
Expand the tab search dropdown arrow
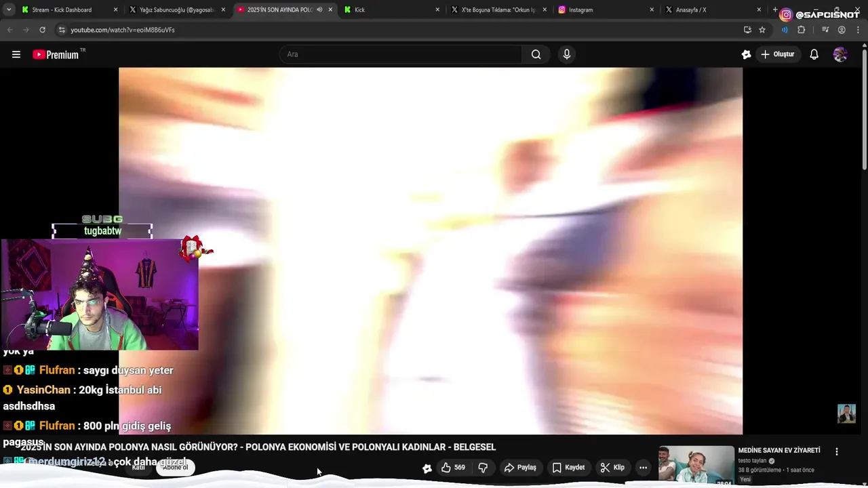point(8,9)
